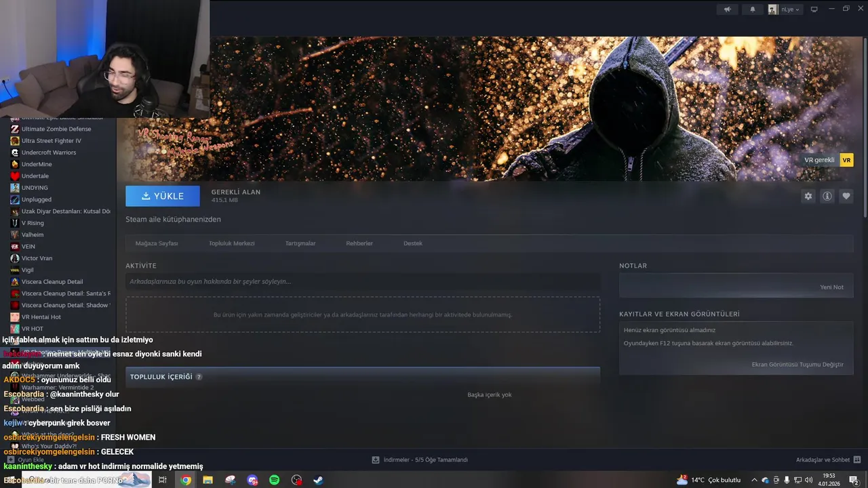The width and height of the screenshot is (868, 488).
Task: Open the weather widget in taskbar
Action: tap(709, 480)
